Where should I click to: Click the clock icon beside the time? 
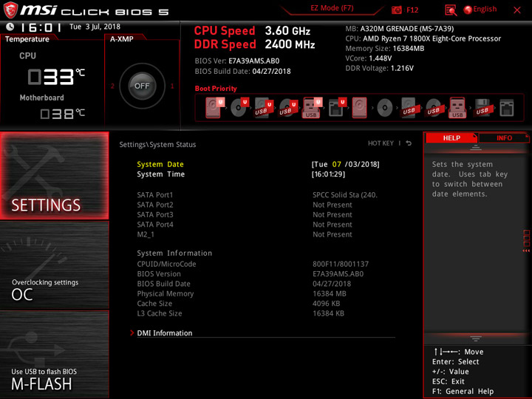10,27
